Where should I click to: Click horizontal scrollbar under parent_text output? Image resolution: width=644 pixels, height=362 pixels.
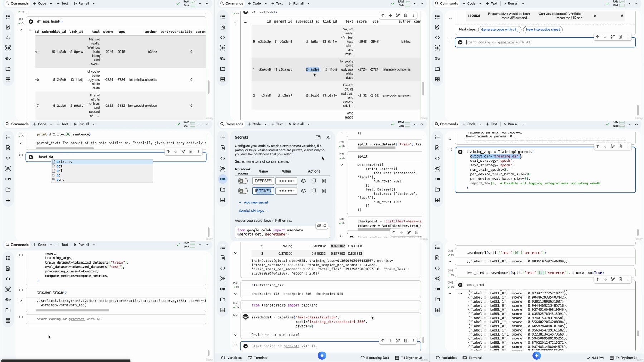(65, 148)
